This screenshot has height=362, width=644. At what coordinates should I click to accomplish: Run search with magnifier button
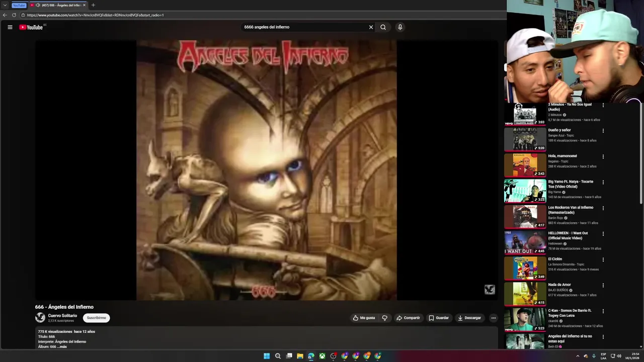(383, 27)
